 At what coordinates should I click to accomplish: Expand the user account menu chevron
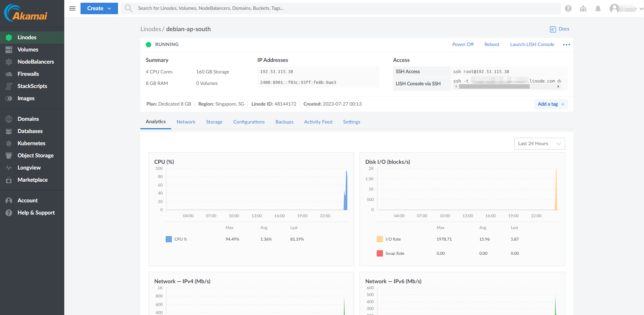click(641, 9)
